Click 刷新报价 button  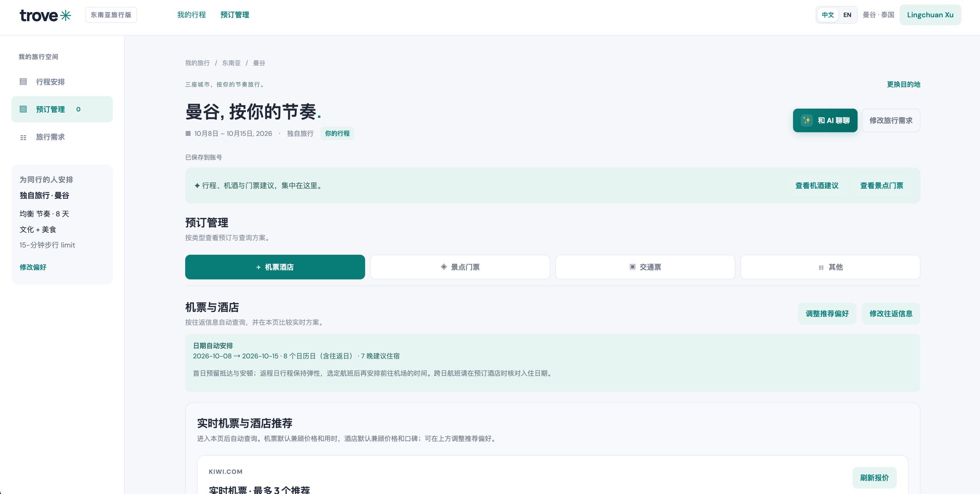874,478
